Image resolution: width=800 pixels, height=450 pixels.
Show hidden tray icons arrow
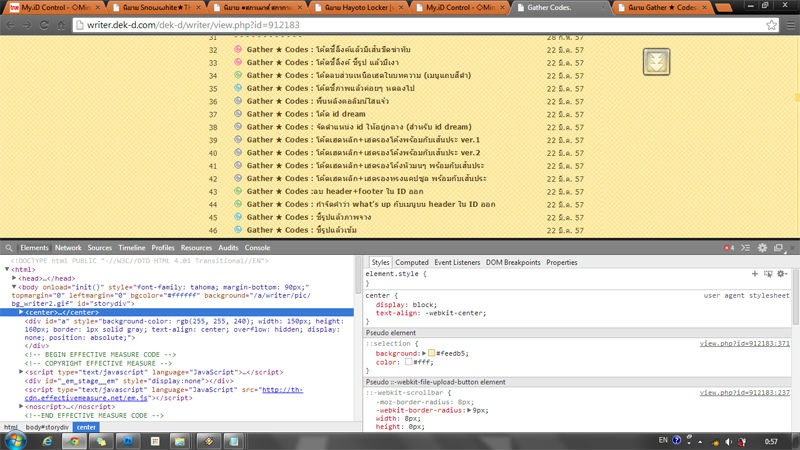click(x=700, y=442)
